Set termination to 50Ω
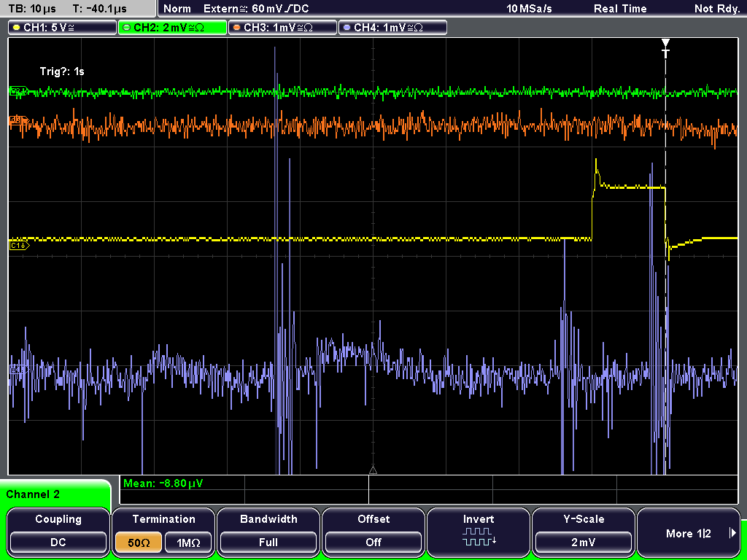The width and height of the screenshot is (747, 560). [x=139, y=542]
